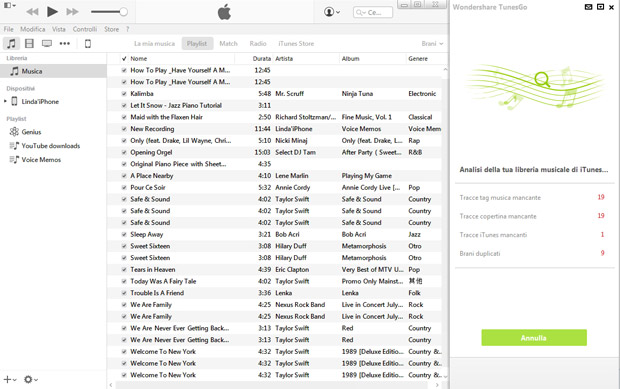This screenshot has height=389, width=620.
Task: Click the Rewind previous track button
Action: click(x=32, y=12)
